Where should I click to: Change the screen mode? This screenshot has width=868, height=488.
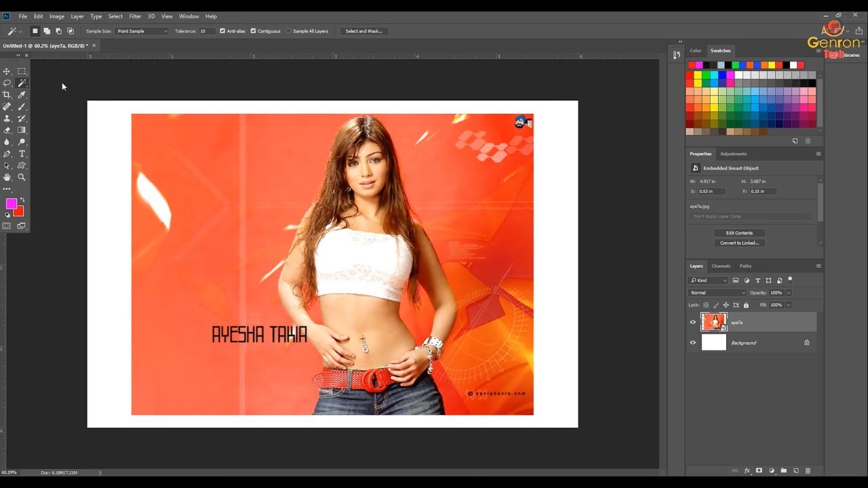coord(22,226)
